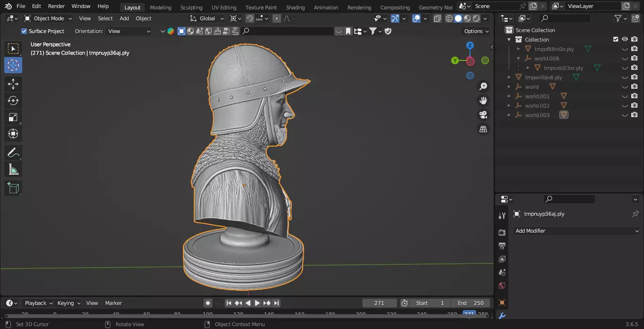The image size is (644, 329).
Task: Open the Output properties tab
Action: point(502,246)
